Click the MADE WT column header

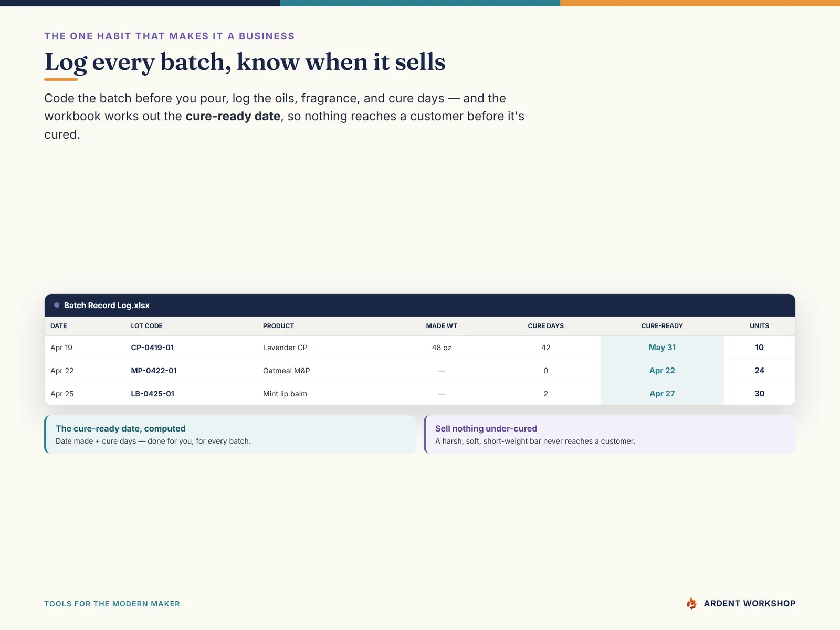[x=442, y=326]
